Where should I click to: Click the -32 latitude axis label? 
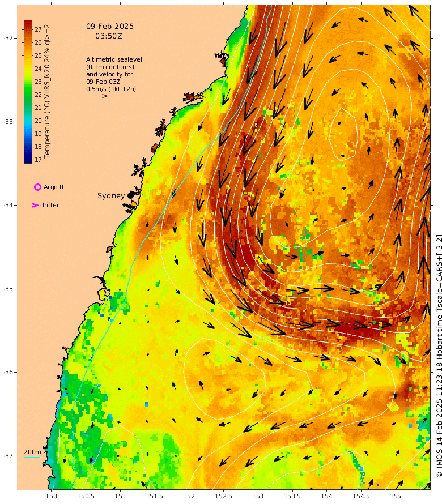pyautogui.click(x=9, y=38)
